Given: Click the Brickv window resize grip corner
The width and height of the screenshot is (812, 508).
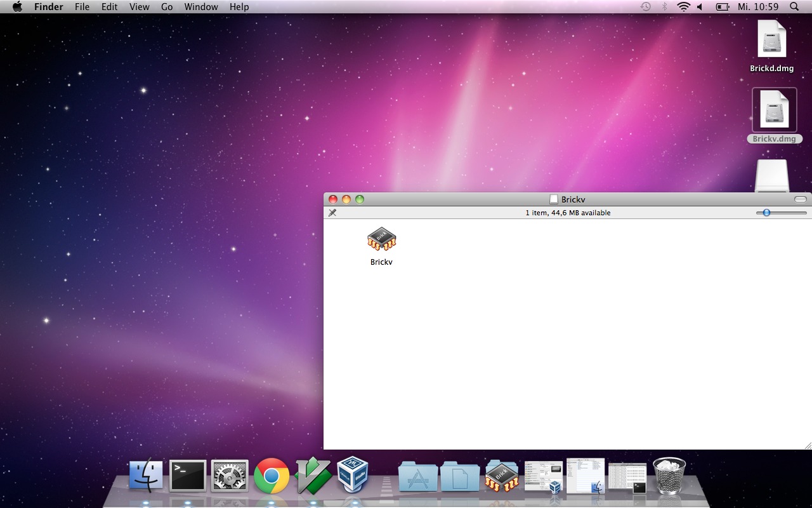Looking at the screenshot, I should (808, 445).
